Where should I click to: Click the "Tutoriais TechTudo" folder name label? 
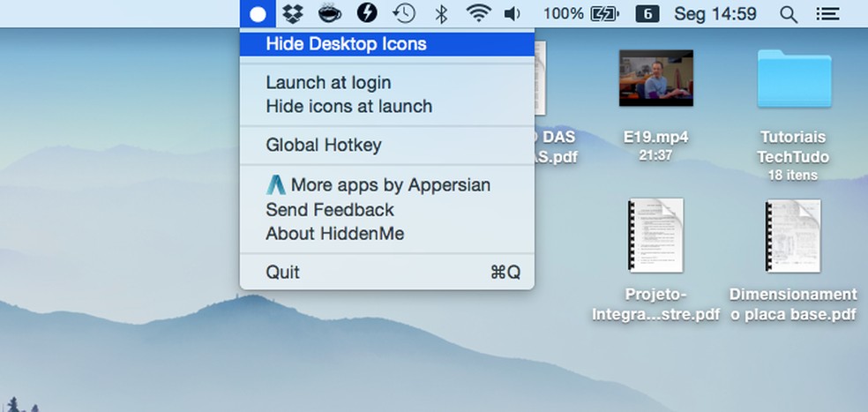793,146
